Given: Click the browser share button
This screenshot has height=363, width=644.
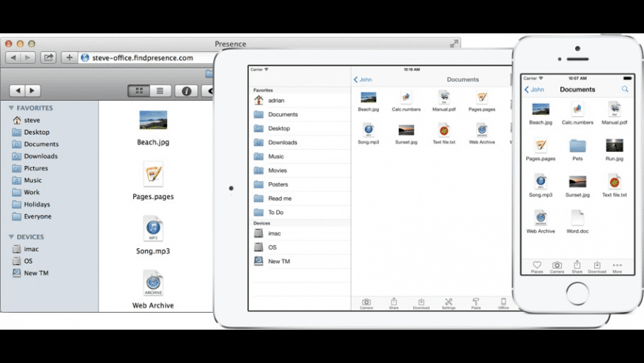Looking at the screenshot, I should (48, 58).
